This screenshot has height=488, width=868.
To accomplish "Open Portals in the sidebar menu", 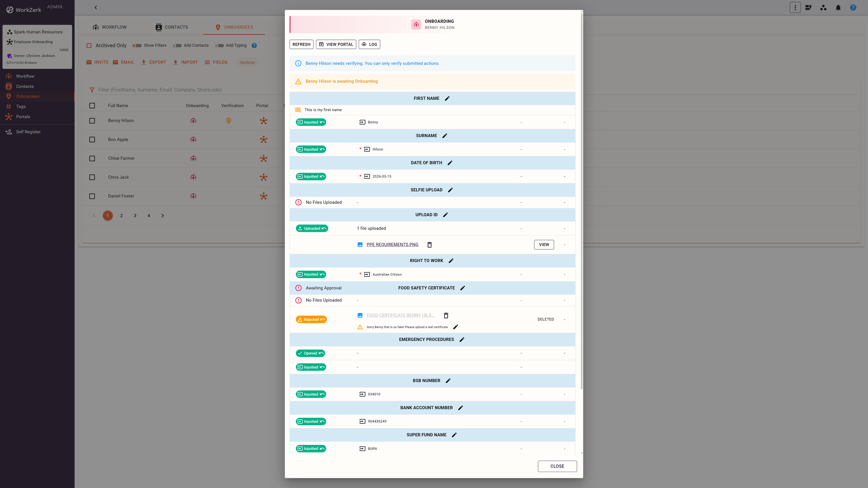I will tap(23, 117).
